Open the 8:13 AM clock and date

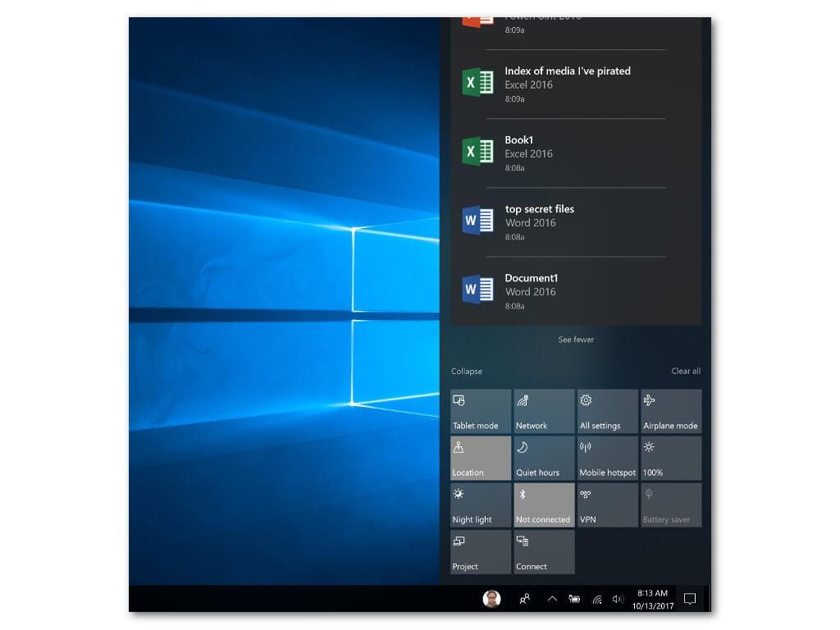pos(652,600)
